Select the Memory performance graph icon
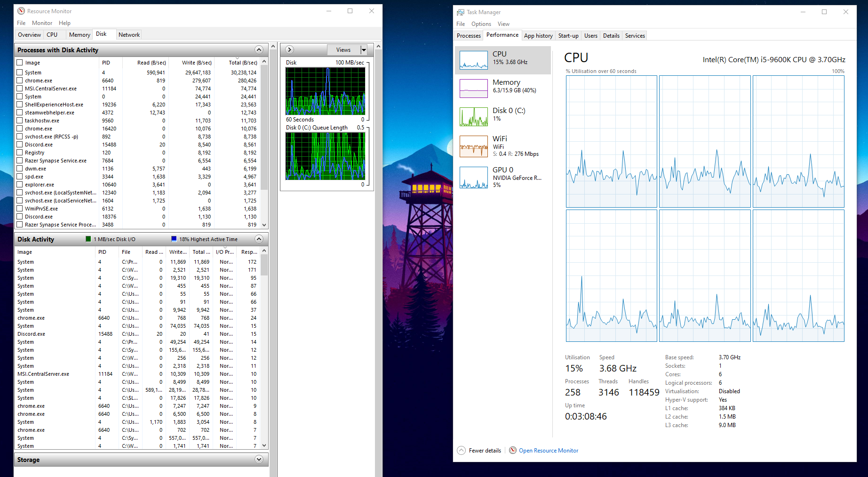The width and height of the screenshot is (868, 477). [474, 89]
